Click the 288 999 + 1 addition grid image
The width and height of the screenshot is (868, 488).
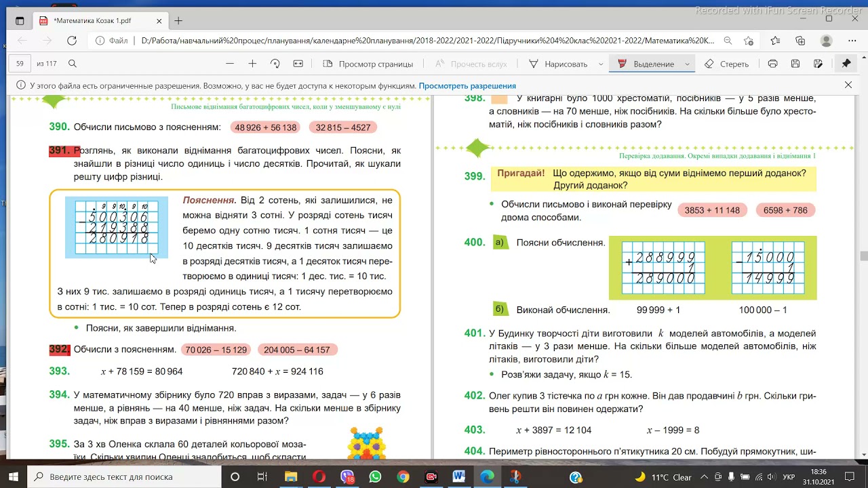pyautogui.click(x=663, y=268)
